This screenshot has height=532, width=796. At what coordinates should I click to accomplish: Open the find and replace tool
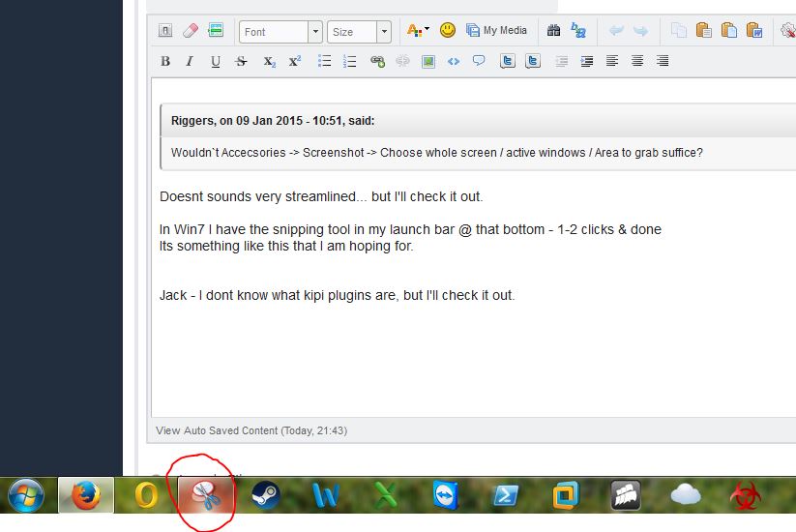(x=578, y=31)
